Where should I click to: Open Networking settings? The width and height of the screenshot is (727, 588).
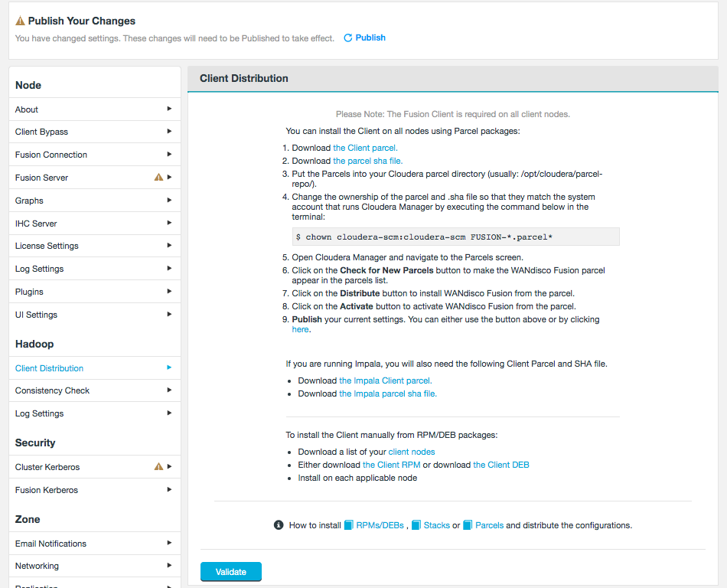pyautogui.click(x=95, y=566)
